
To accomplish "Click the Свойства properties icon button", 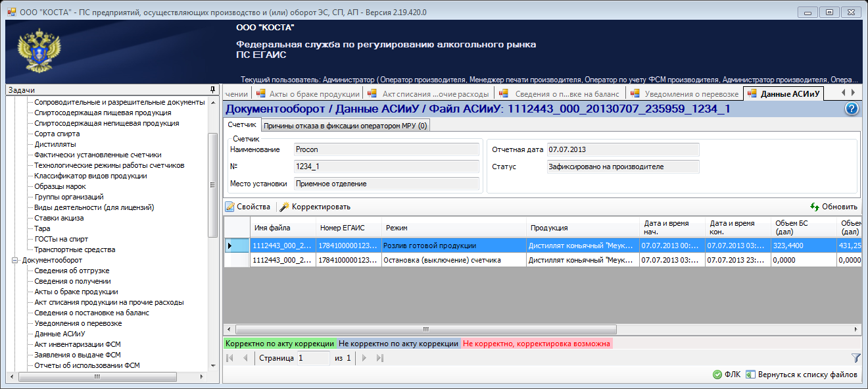I will (x=249, y=207).
